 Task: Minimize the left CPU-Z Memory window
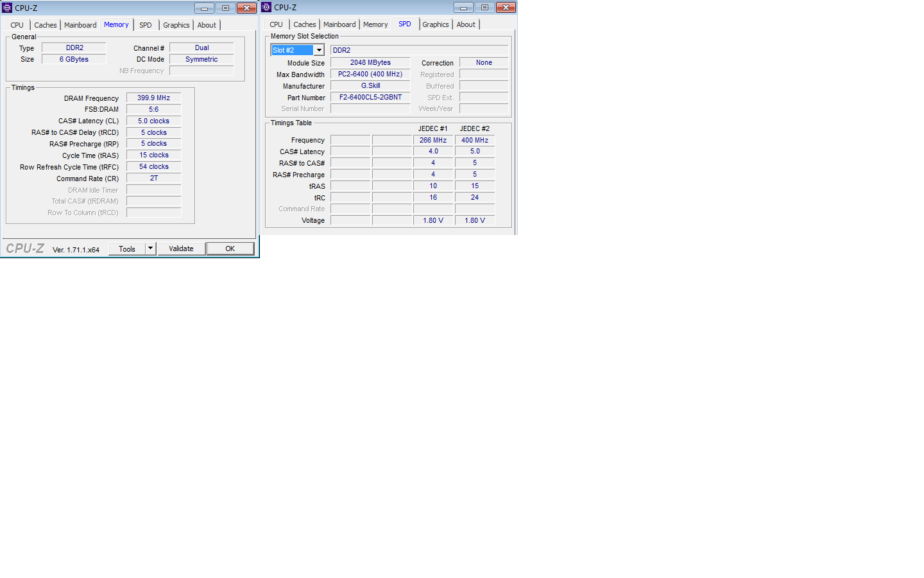204,8
